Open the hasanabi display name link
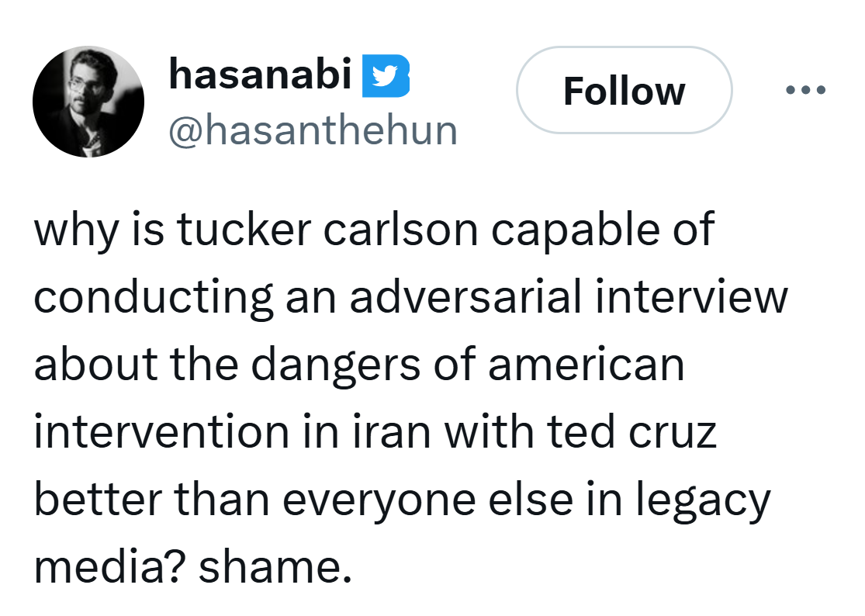Screen dimensions: 865x616 click(260, 74)
